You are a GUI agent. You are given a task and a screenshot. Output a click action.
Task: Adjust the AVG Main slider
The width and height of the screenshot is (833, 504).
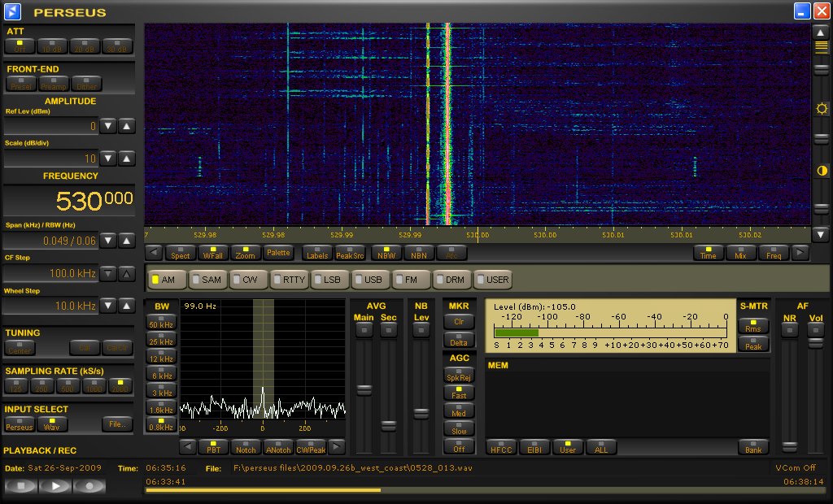point(364,390)
